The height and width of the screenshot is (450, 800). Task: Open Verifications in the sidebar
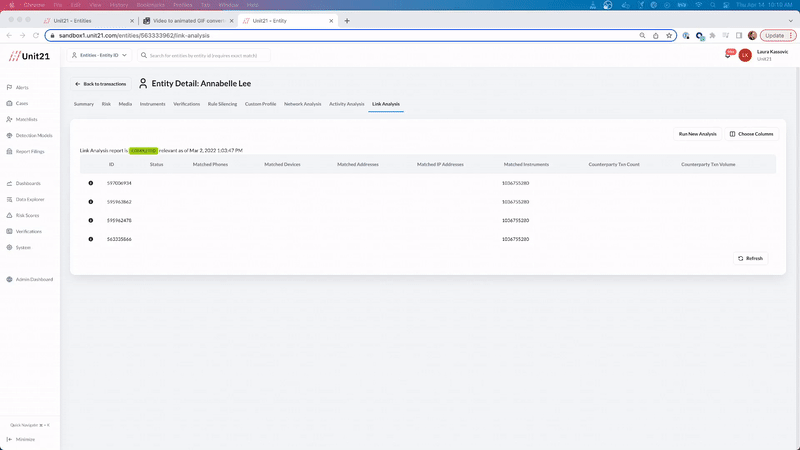[x=24, y=232]
